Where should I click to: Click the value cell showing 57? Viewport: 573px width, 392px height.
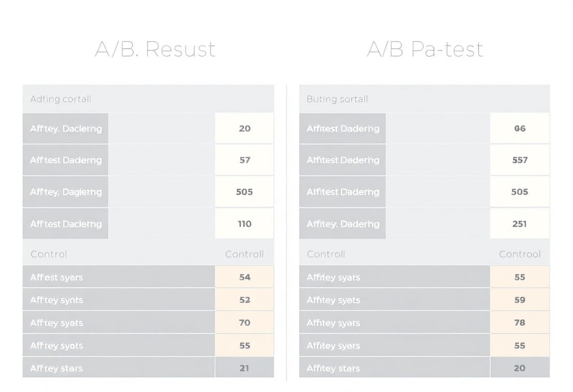click(245, 160)
